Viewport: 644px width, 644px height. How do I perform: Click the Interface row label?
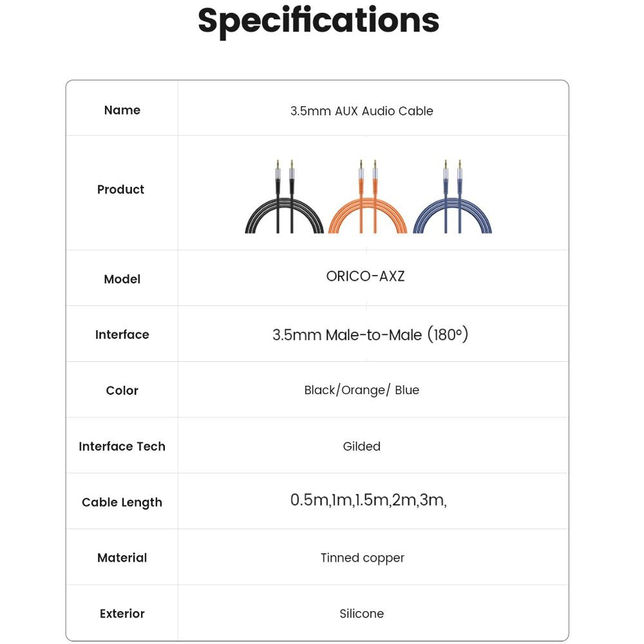122,334
